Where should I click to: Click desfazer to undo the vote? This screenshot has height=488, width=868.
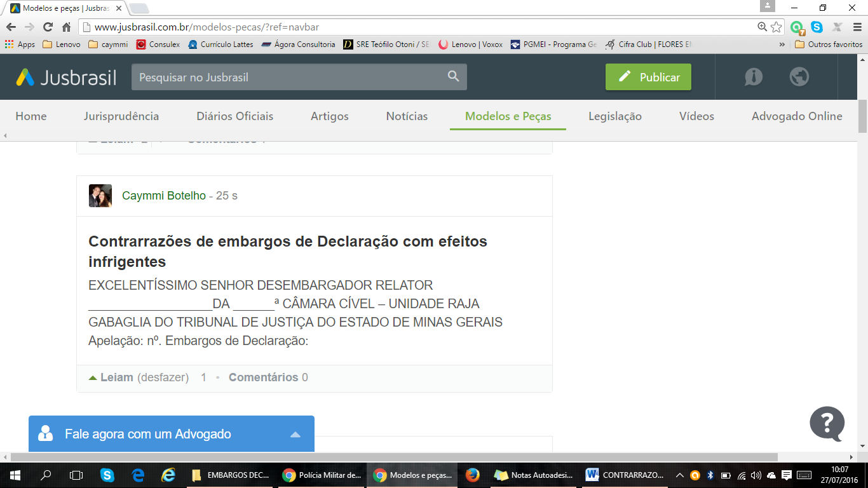coord(163,377)
